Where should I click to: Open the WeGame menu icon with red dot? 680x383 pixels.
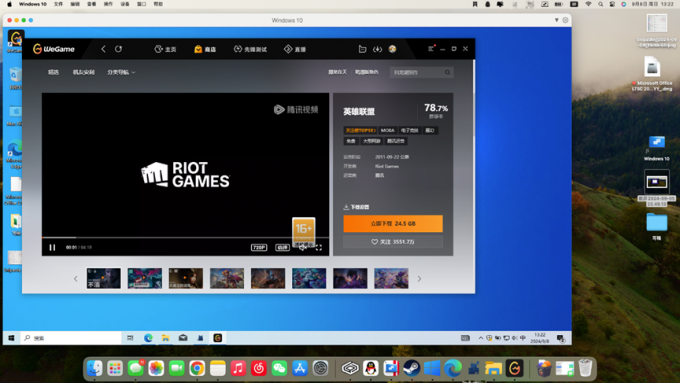click(431, 49)
